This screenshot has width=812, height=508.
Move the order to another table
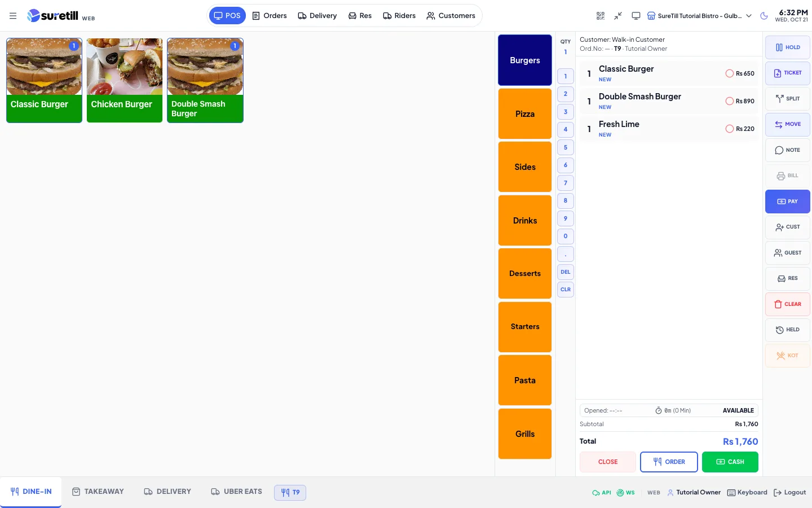coord(788,124)
